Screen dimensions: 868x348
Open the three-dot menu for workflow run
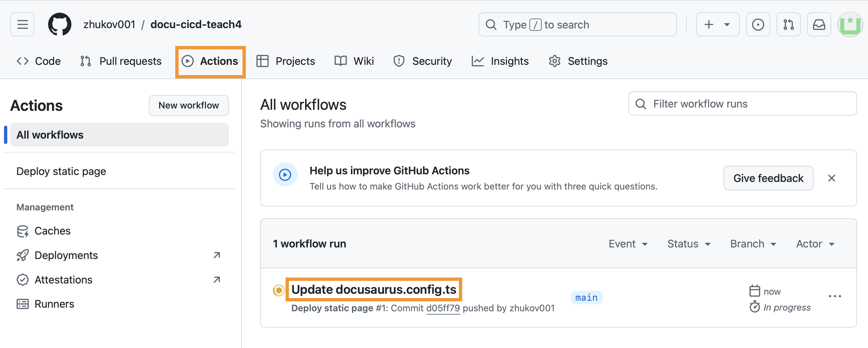point(835,296)
